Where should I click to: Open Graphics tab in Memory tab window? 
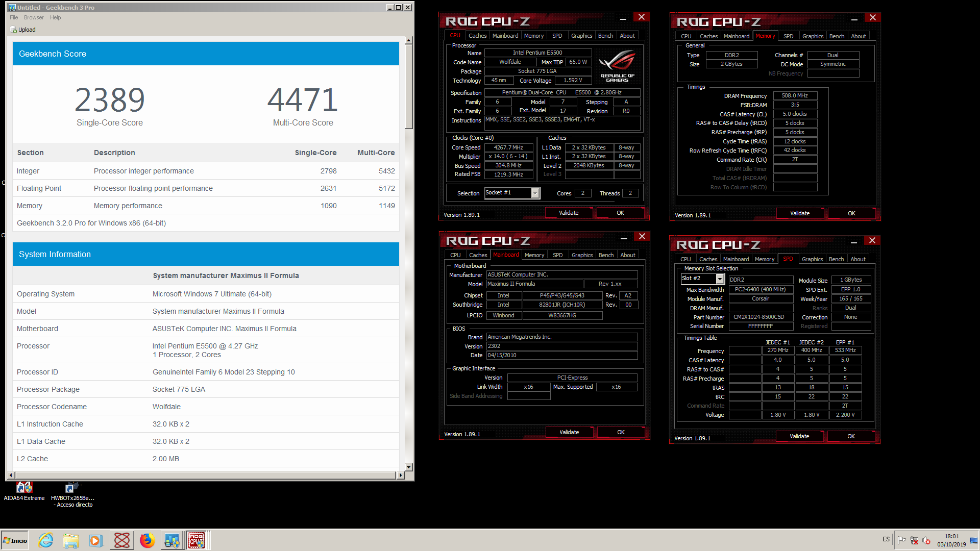pos(813,36)
